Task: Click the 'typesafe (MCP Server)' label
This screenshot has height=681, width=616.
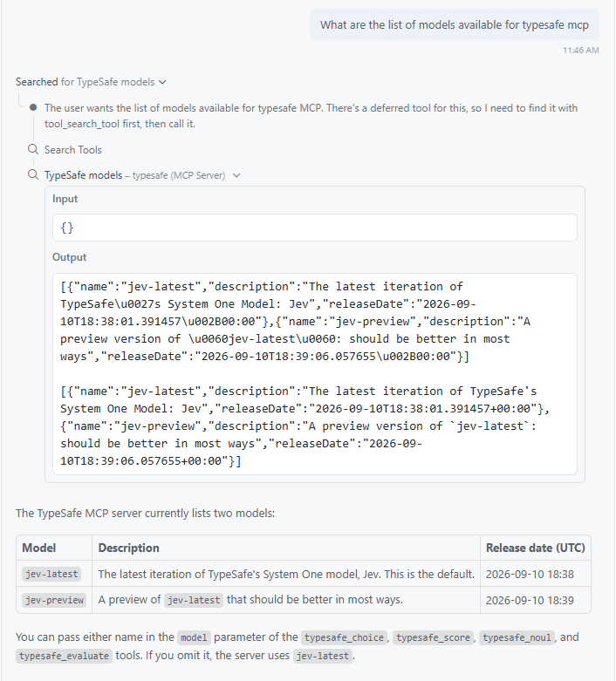Action: pos(179,175)
